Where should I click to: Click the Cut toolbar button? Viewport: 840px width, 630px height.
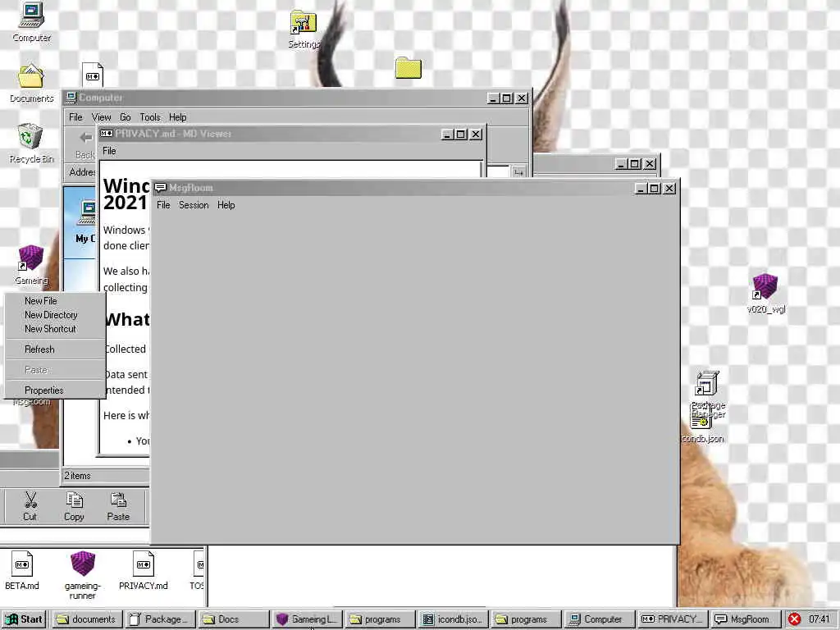point(30,506)
